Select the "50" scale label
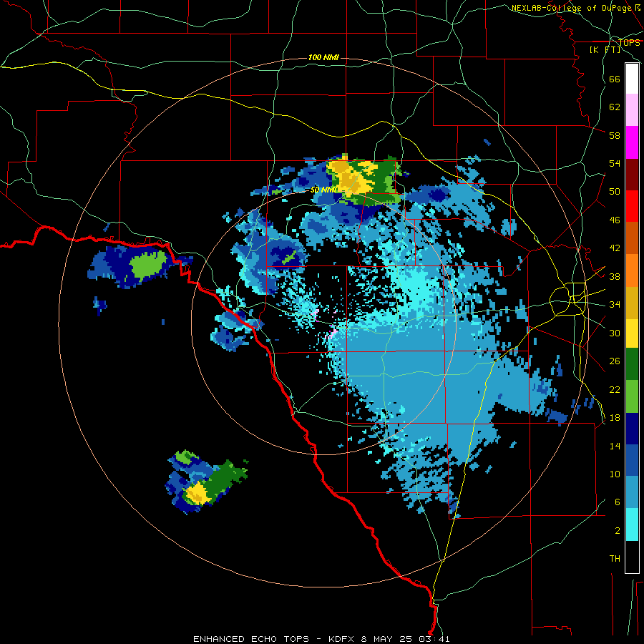Screen dimensions: 644x644 (x=615, y=191)
